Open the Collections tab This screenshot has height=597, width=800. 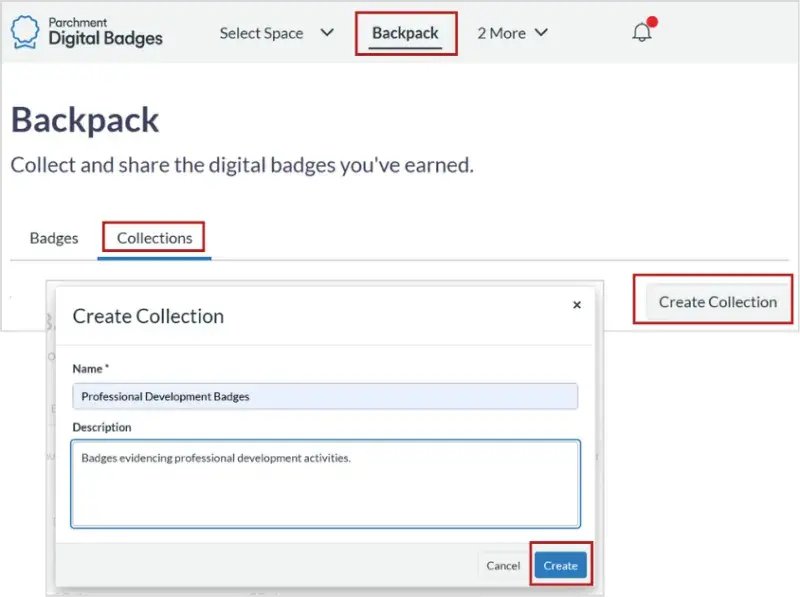click(153, 238)
